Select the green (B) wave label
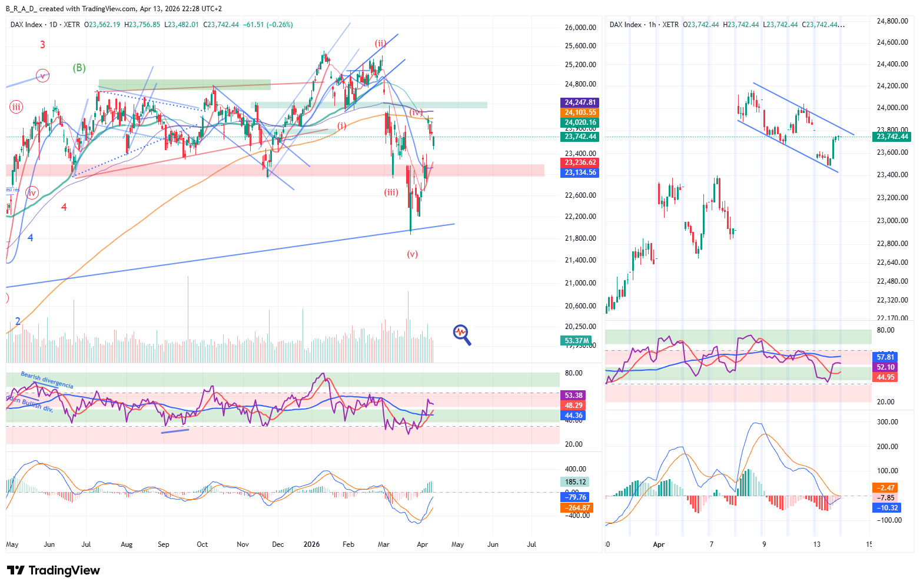Screen dimensions: 920x588 79,68
